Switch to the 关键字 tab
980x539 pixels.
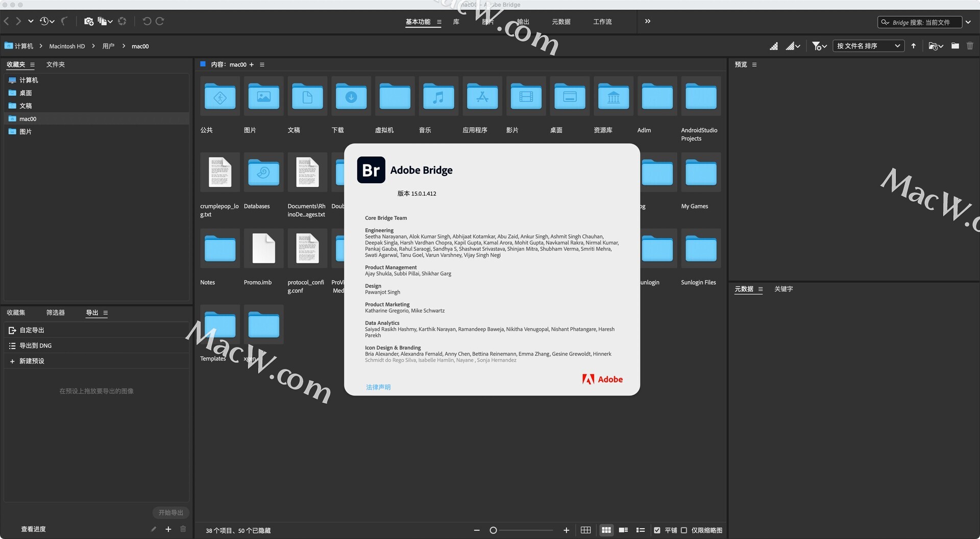point(783,289)
